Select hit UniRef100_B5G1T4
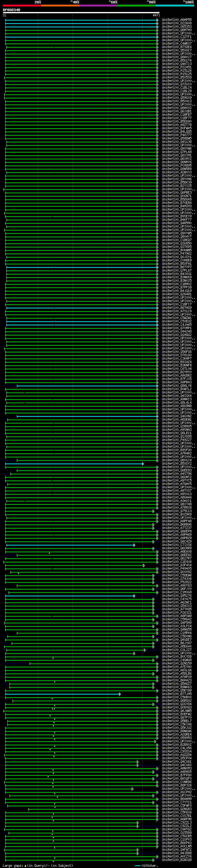197x868 pixels. pos(177,61)
